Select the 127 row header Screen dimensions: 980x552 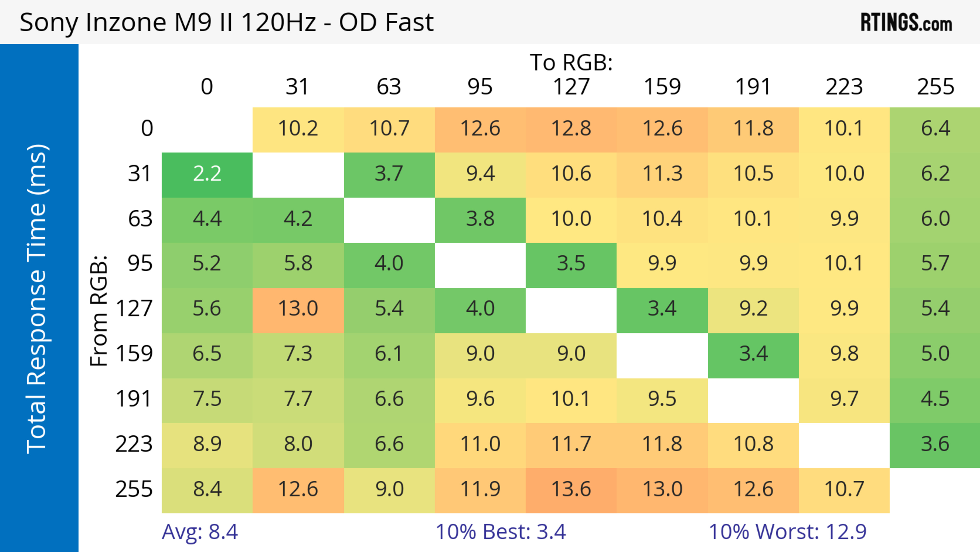coord(134,309)
